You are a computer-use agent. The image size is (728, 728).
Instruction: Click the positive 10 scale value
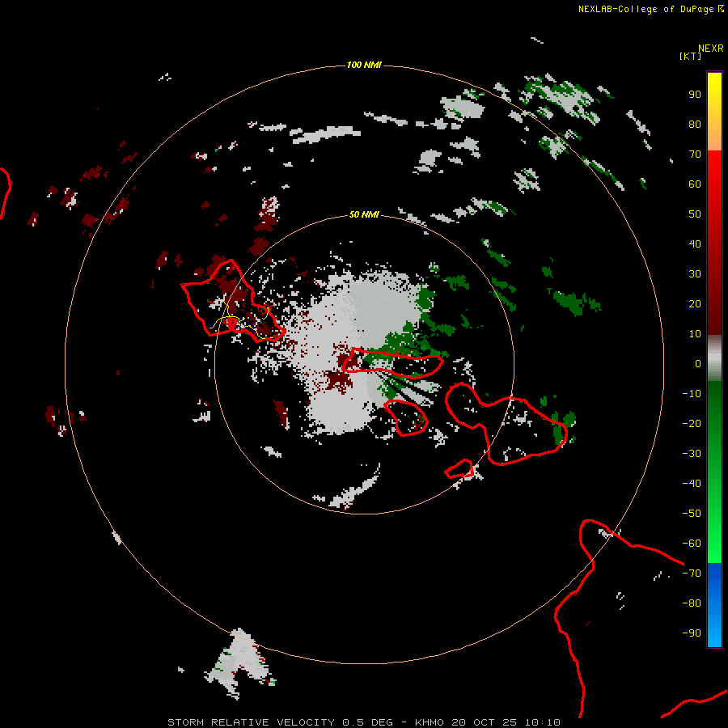pyautogui.click(x=695, y=334)
